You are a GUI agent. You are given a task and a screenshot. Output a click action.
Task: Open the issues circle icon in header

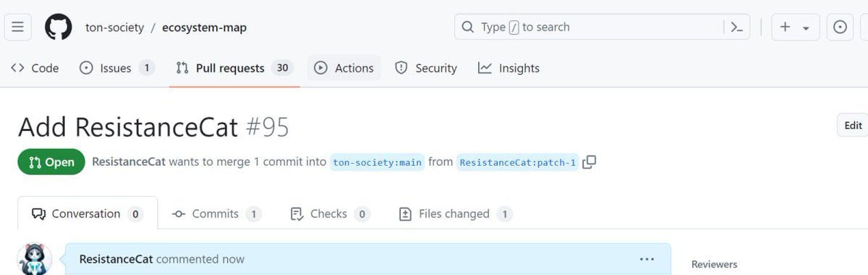pyautogui.click(x=840, y=27)
